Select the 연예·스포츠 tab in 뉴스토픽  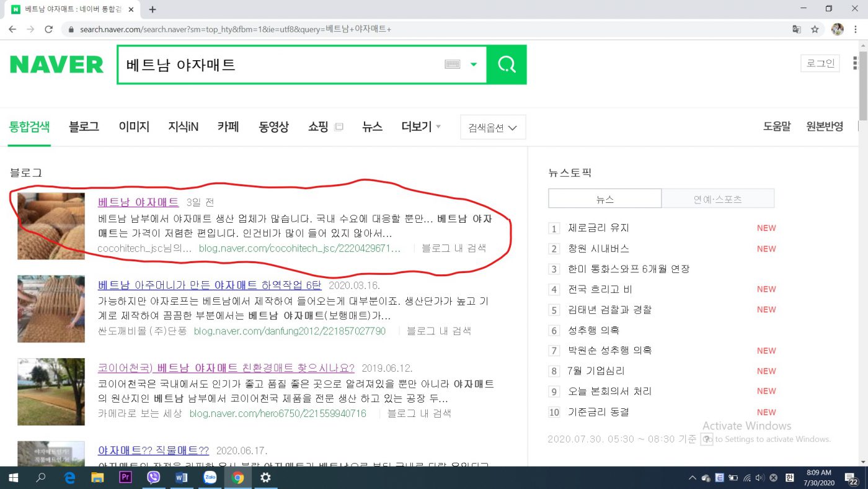click(x=718, y=199)
